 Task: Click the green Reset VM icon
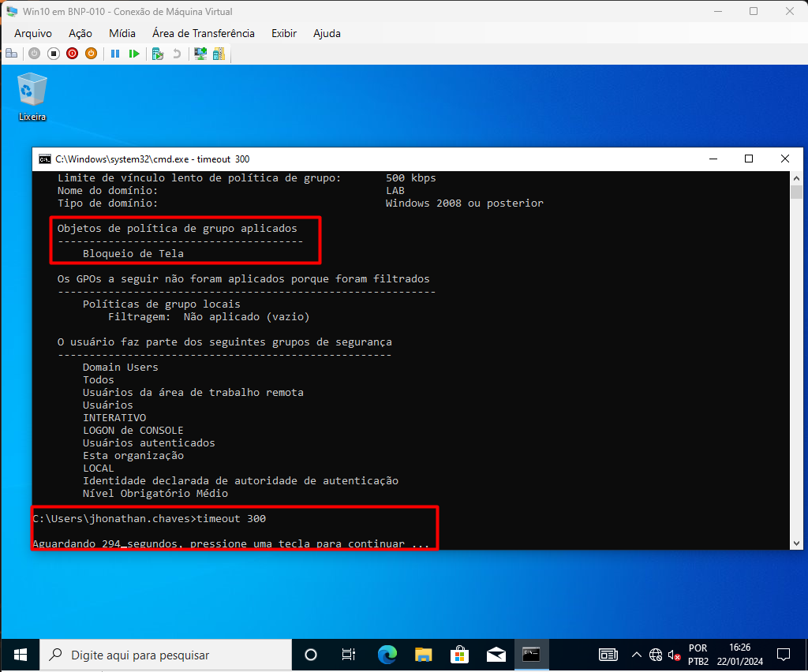tap(134, 54)
